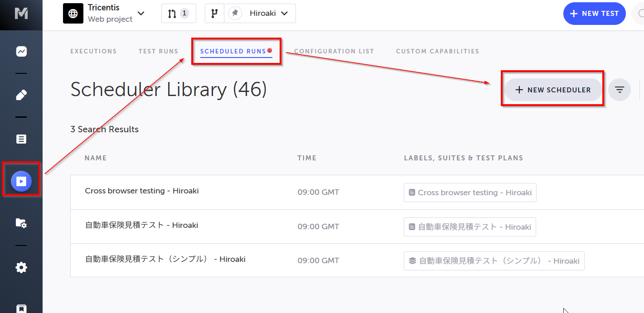Viewport: 644px width, 313px height.
Task: Open the Insights chart icon in the sidebar
Action: [x=21, y=51]
